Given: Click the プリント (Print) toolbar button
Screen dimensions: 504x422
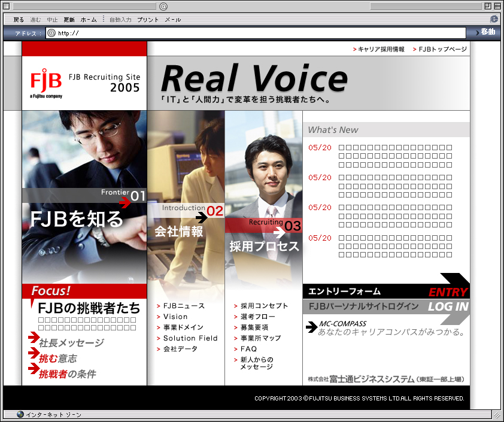Looking at the screenshot, I should pos(148,20).
